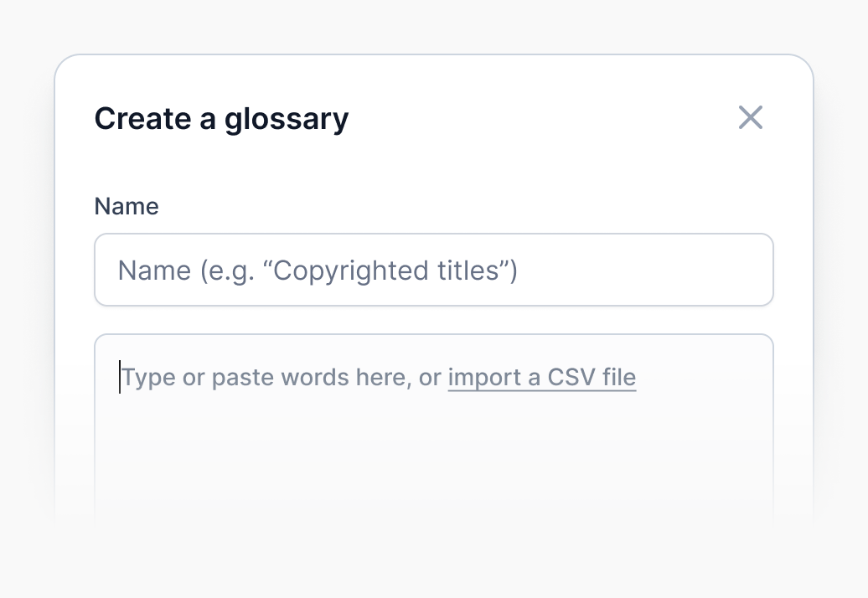Open the import a CSV file link
The width and height of the screenshot is (868, 598).
pos(541,378)
